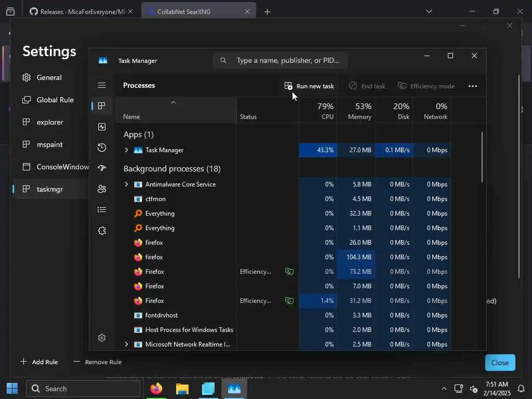The image size is (532, 399).
Task: Select the mspaint rule in Settings
Action: pos(49,144)
